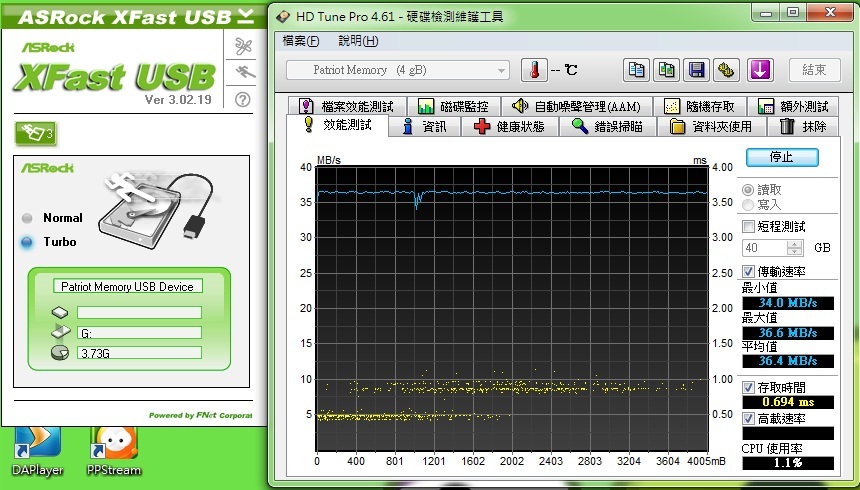Open the PPStream desktop shortcut
860x490 pixels.
coord(114,451)
